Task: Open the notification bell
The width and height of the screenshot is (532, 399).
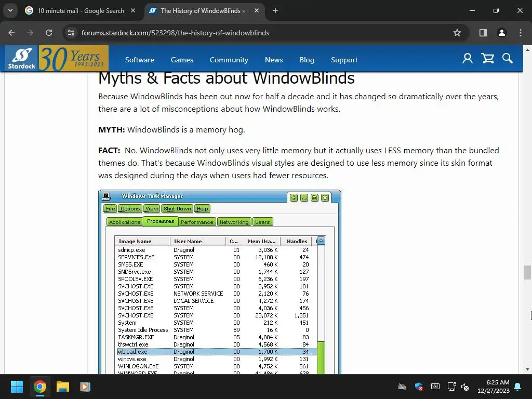Action: click(x=518, y=387)
